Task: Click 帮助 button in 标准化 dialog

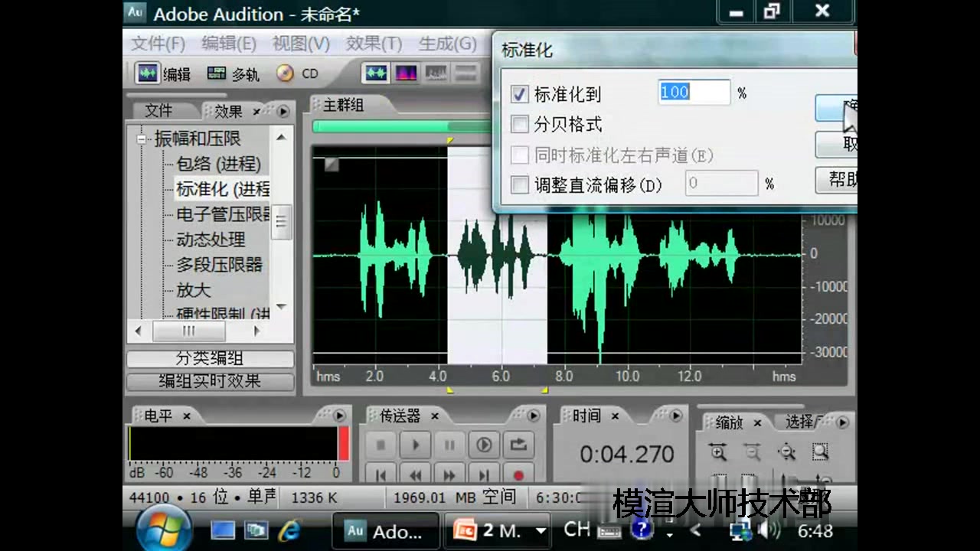Action: (838, 180)
